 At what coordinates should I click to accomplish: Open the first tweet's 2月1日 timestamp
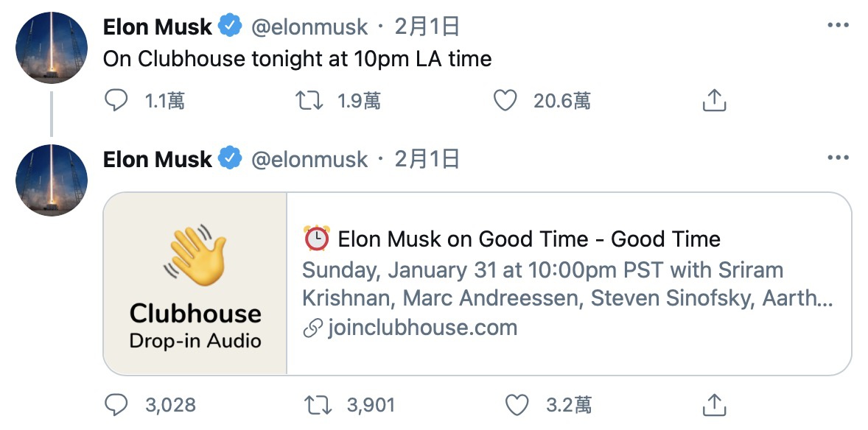[427, 27]
